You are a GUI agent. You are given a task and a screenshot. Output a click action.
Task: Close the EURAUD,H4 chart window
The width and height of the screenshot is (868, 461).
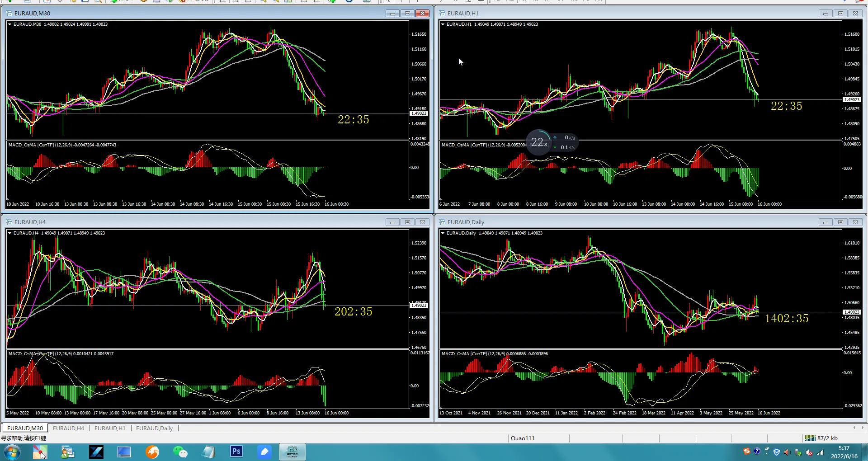pos(422,222)
